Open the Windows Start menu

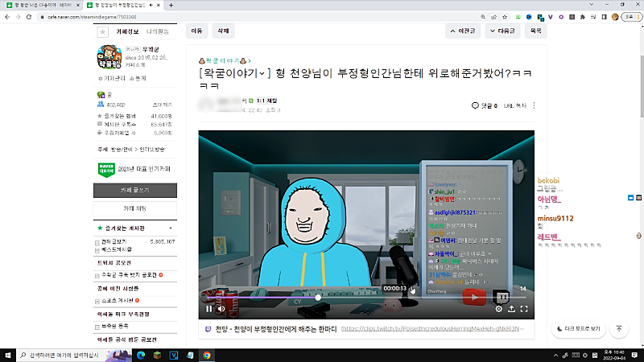[8, 355]
